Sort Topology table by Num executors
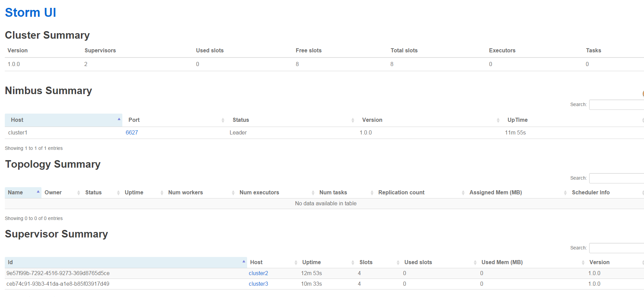Image resolution: width=644 pixels, height=297 pixels. 276,193
